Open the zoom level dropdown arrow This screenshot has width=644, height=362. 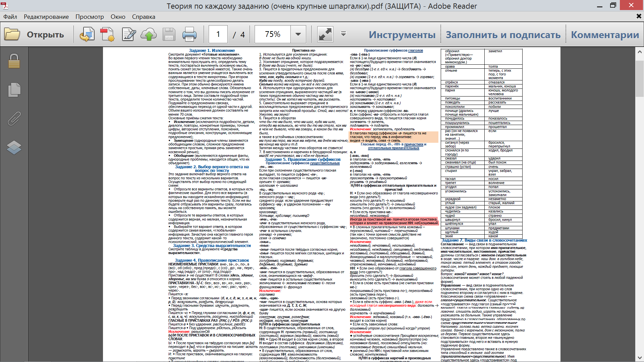(x=298, y=34)
